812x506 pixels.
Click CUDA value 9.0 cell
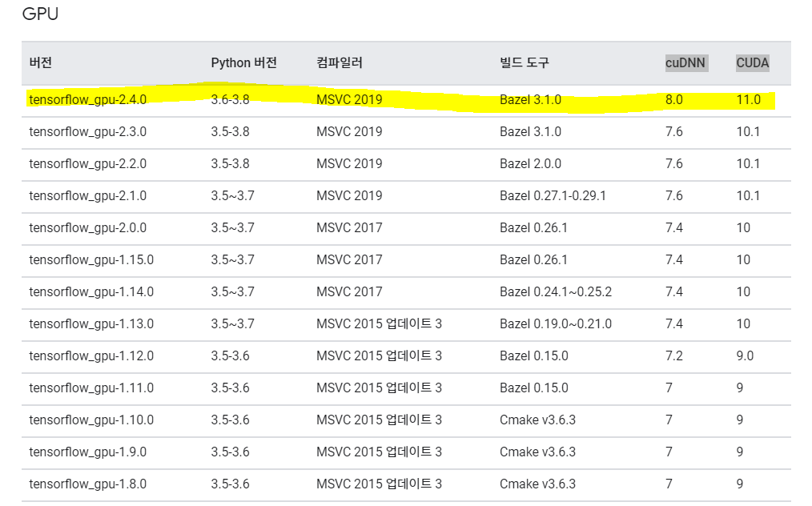point(745,356)
